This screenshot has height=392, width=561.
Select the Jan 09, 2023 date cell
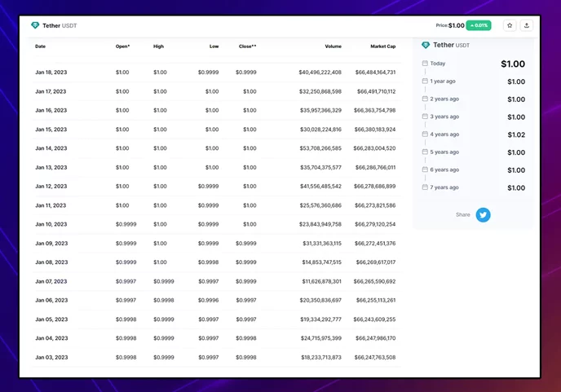pos(51,244)
